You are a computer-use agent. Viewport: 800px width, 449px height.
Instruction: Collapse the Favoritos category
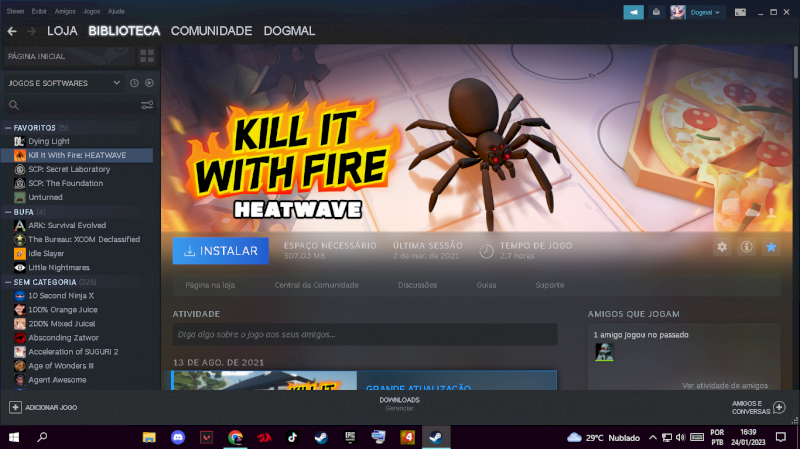[8, 128]
